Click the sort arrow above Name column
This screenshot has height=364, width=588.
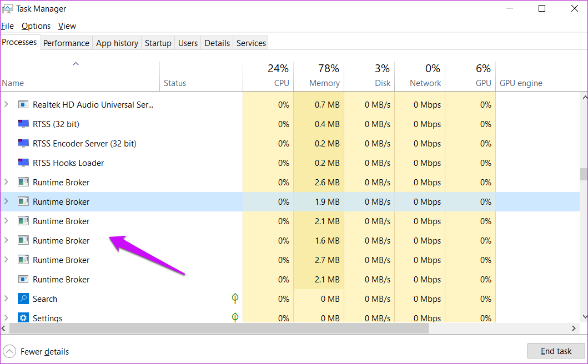[76, 63]
